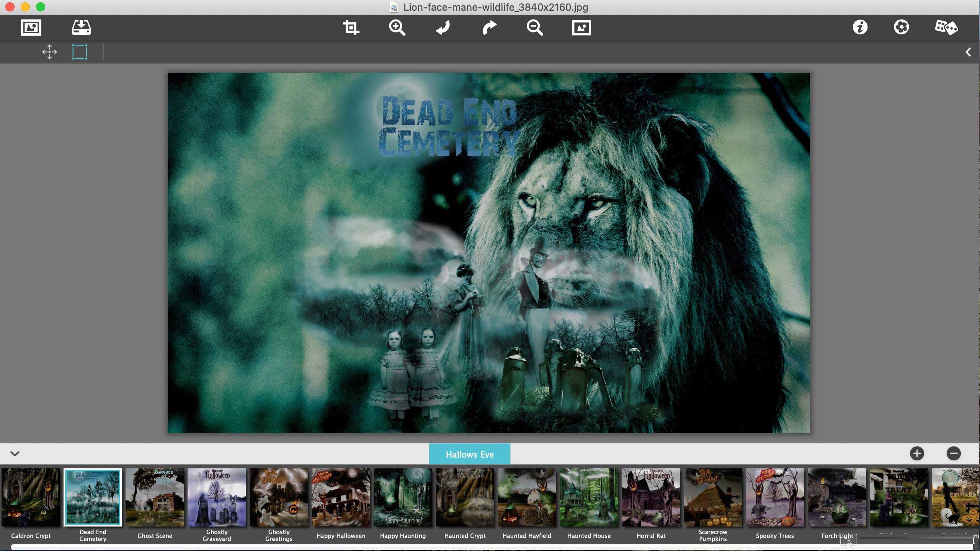Select the rotate right tool
Screen dimensions: 980x551
click(489, 27)
